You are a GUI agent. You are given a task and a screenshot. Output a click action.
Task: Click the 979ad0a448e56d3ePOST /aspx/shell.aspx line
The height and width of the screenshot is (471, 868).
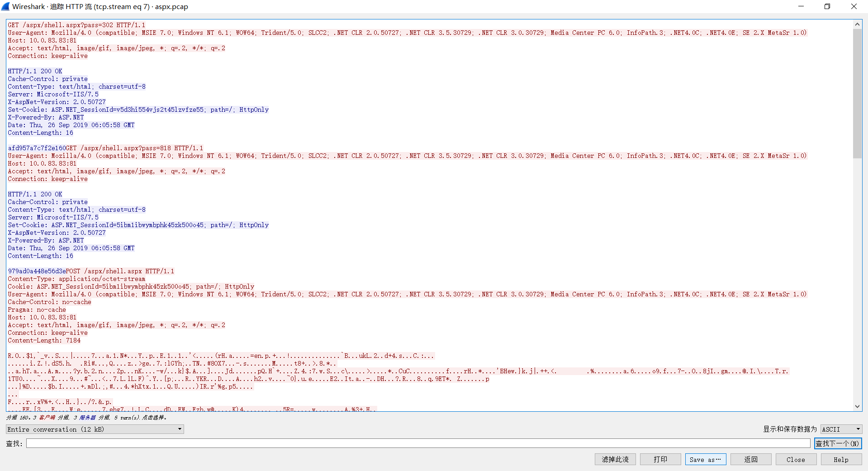91,271
